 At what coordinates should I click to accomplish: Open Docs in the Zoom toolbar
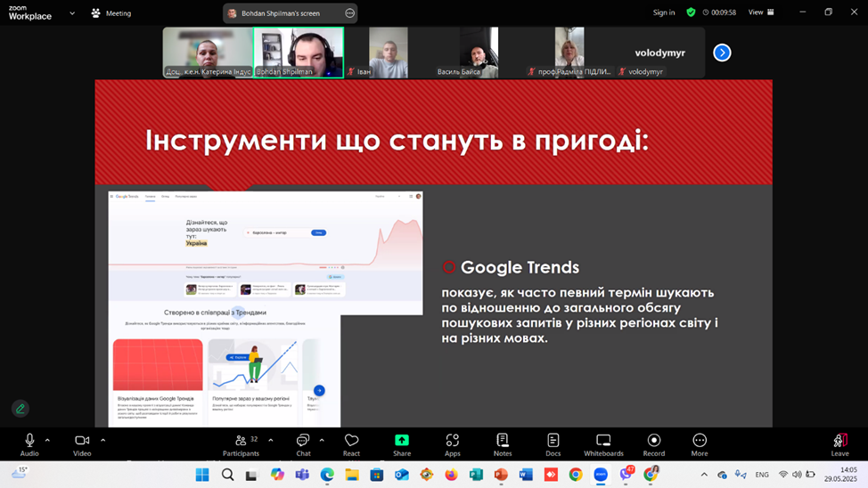pos(553,445)
